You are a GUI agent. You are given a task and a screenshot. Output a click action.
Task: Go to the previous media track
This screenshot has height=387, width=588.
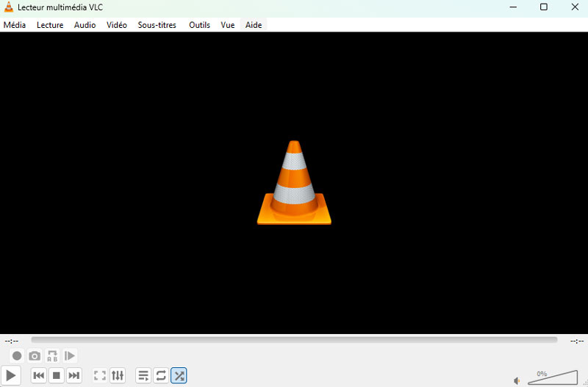pos(39,375)
